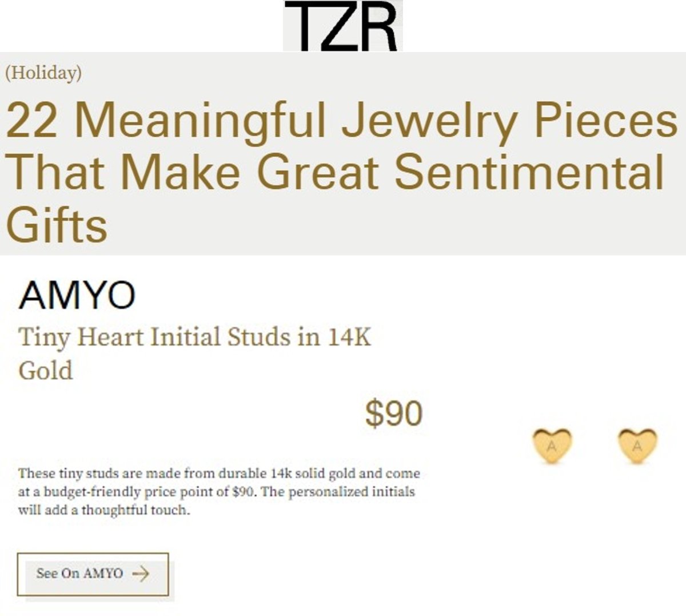Click the word 'Holiday' inside the parentheses

click(x=43, y=73)
